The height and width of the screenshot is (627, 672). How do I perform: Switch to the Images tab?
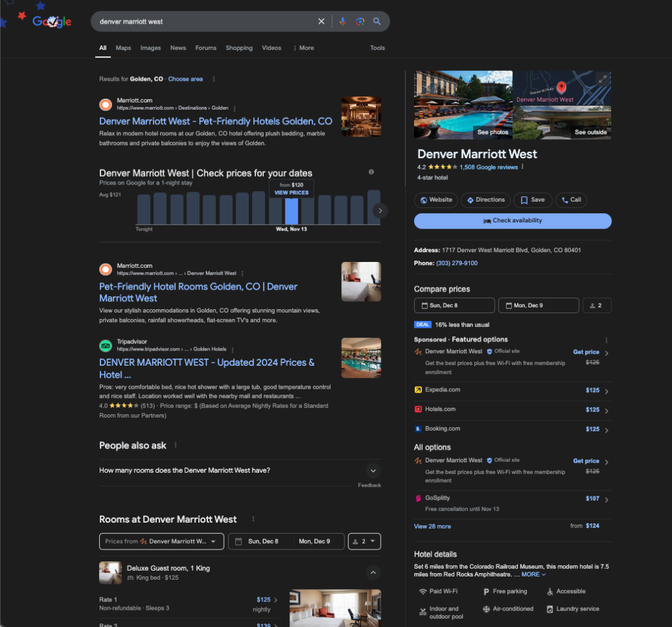[x=150, y=48]
